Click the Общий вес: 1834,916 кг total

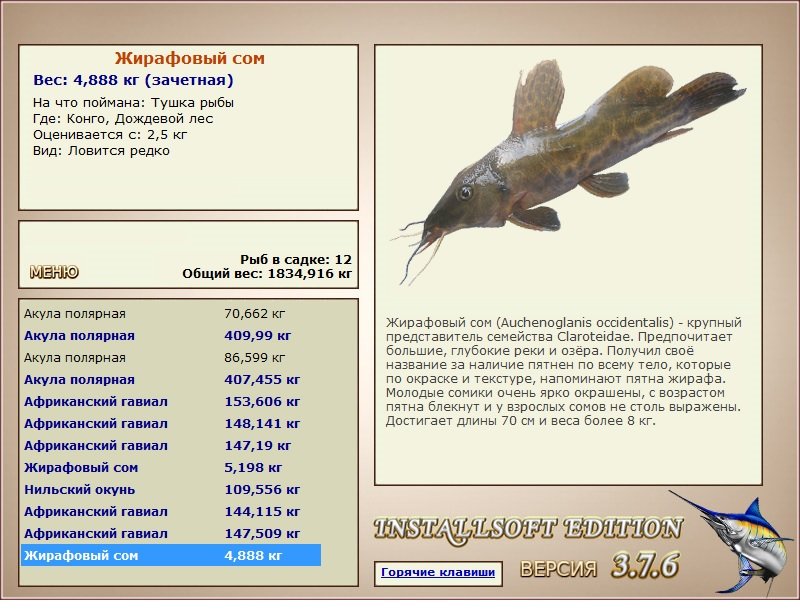267,274
